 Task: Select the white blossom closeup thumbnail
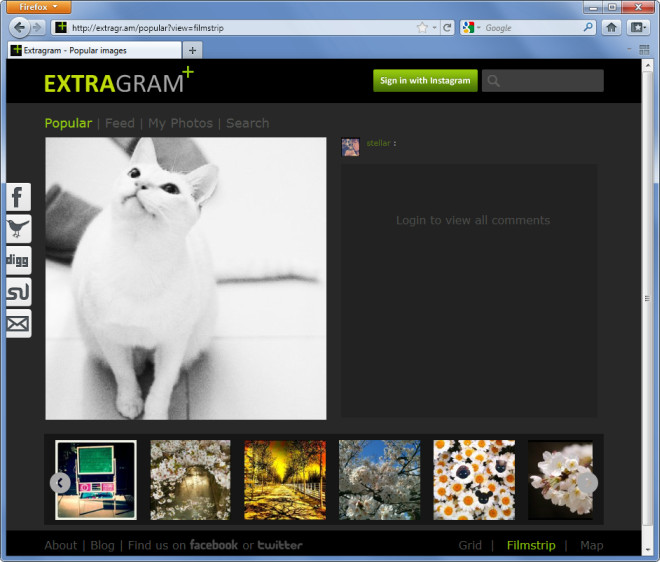(560, 480)
